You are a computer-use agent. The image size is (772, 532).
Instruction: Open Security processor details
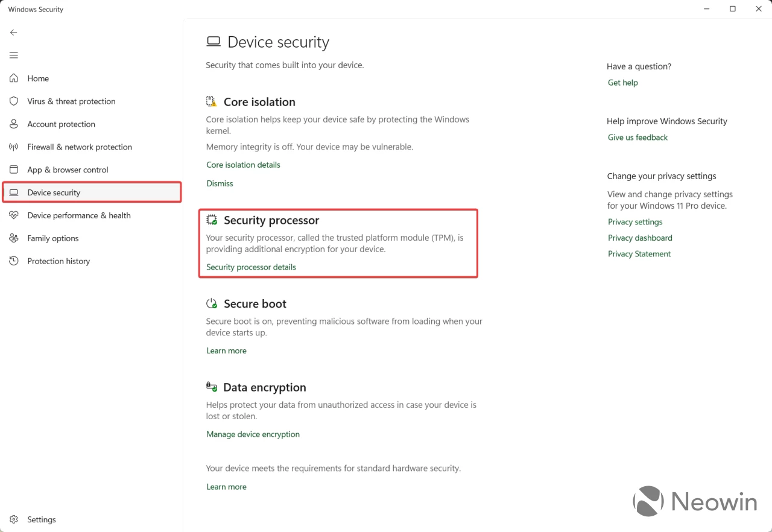[251, 267]
